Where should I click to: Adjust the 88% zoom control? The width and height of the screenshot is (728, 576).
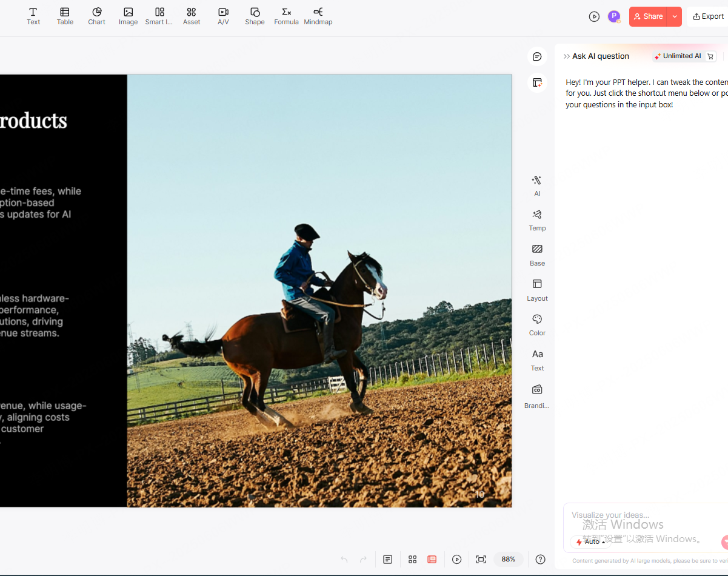tap(508, 559)
